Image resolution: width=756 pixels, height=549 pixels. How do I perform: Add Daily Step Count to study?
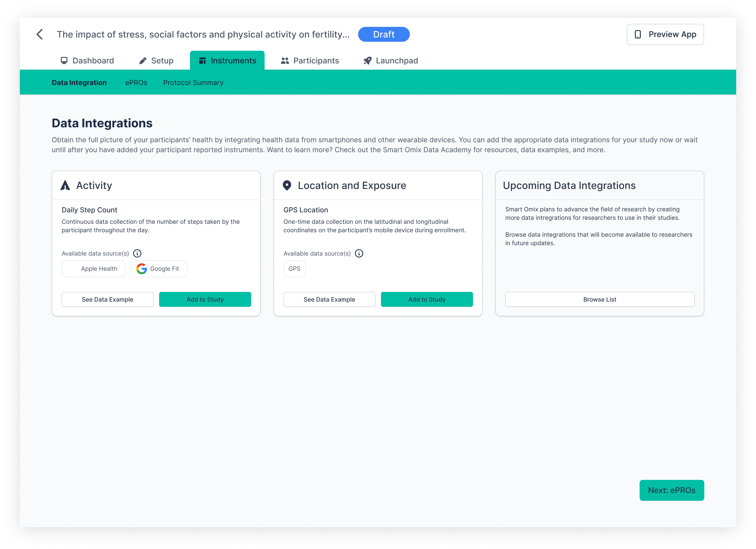click(205, 299)
